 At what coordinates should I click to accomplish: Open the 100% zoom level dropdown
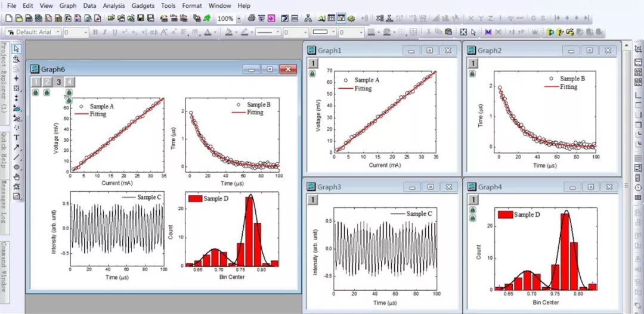click(x=239, y=18)
